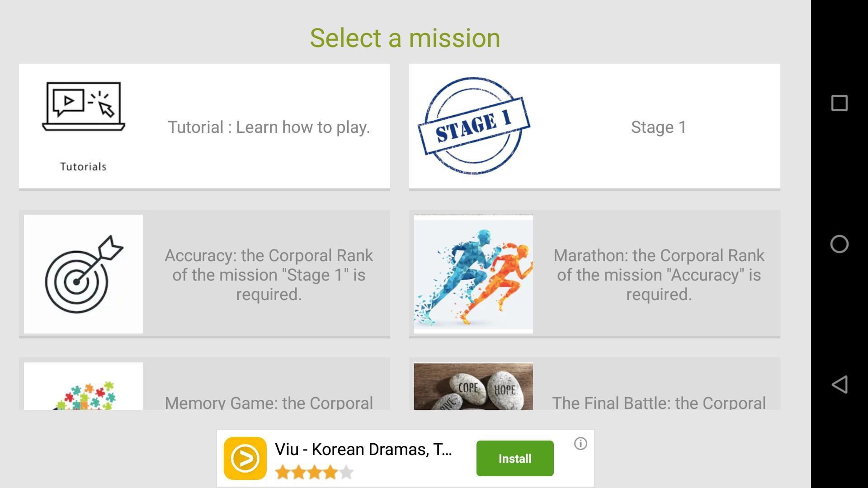Image resolution: width=868 pixels, height=488 pixels.
Task: Tap the Marathon runners image
Action: [473, 274]
